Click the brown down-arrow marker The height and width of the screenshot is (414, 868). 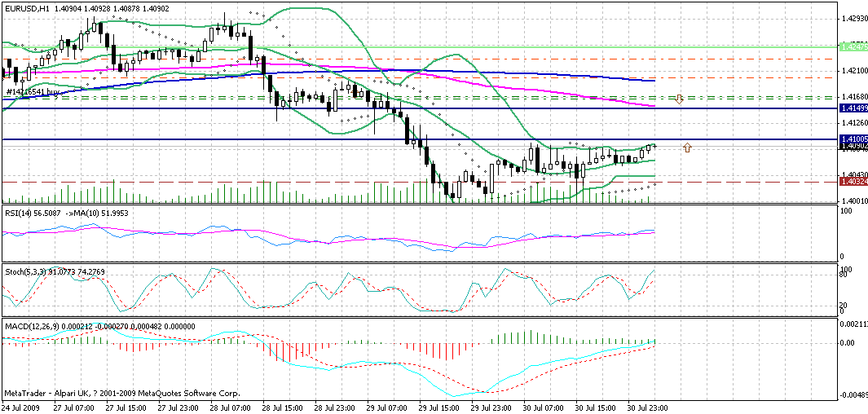(x=679, y=99)
